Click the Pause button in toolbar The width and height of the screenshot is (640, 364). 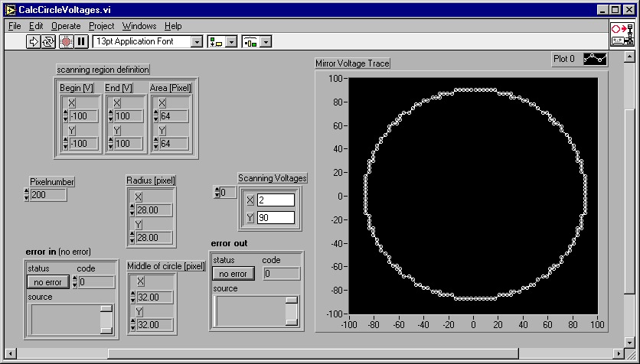point(81,41)
